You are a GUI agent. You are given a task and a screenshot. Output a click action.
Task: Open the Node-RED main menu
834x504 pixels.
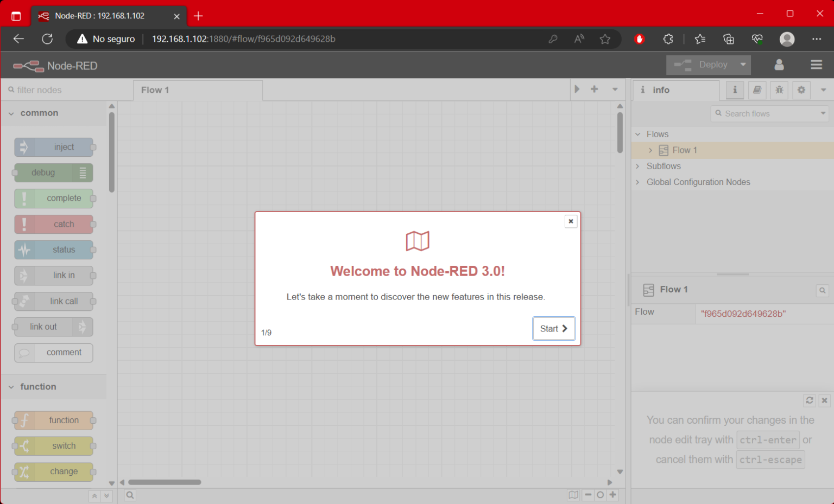tap(816, 65)
